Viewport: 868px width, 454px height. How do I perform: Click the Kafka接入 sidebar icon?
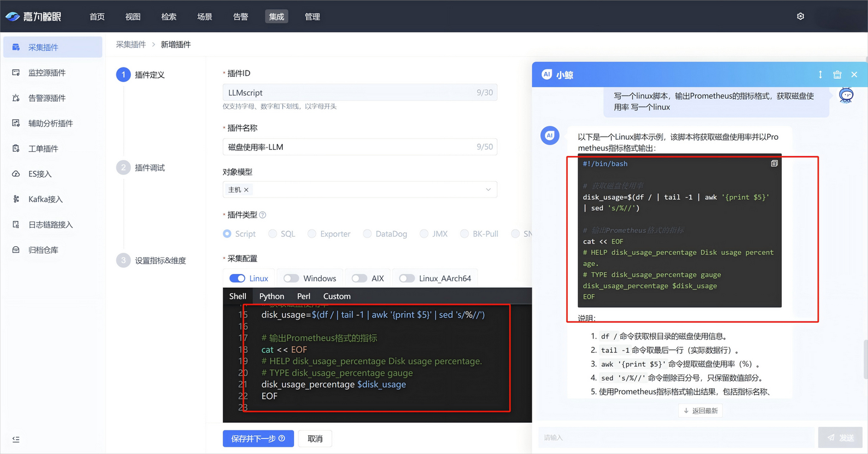tap(16, 199)
